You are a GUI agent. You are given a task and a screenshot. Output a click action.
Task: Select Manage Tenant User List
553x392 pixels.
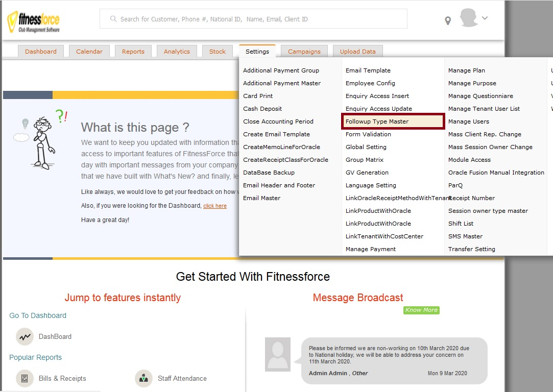click(484, 109)
